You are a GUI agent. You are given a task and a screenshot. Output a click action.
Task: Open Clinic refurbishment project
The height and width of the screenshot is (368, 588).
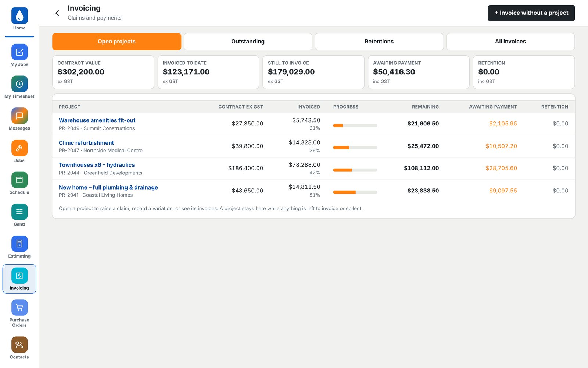(x=86, y=143)
